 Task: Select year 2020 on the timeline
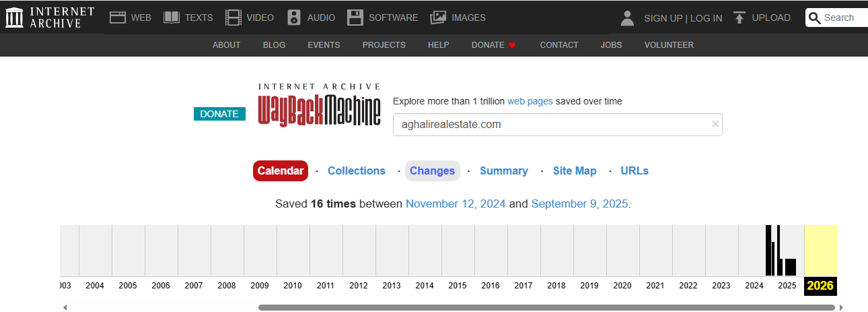622,286
